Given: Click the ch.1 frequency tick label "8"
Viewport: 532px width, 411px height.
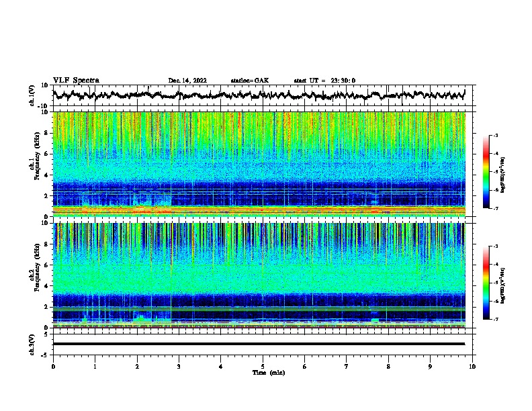Looking at the screenshot, I should [x=46, y=133].
